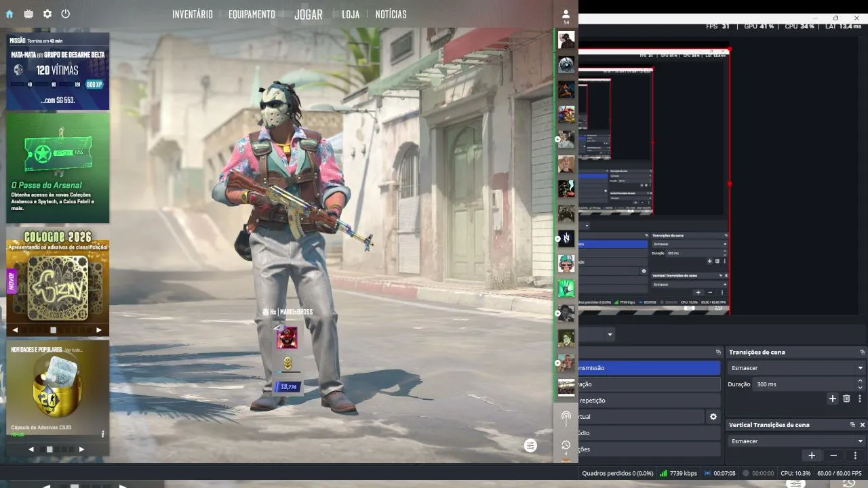Screen dimensions: 868x488
Task: Open the Esmaecer scene transition dropdown
Action: tap(796, 368)
